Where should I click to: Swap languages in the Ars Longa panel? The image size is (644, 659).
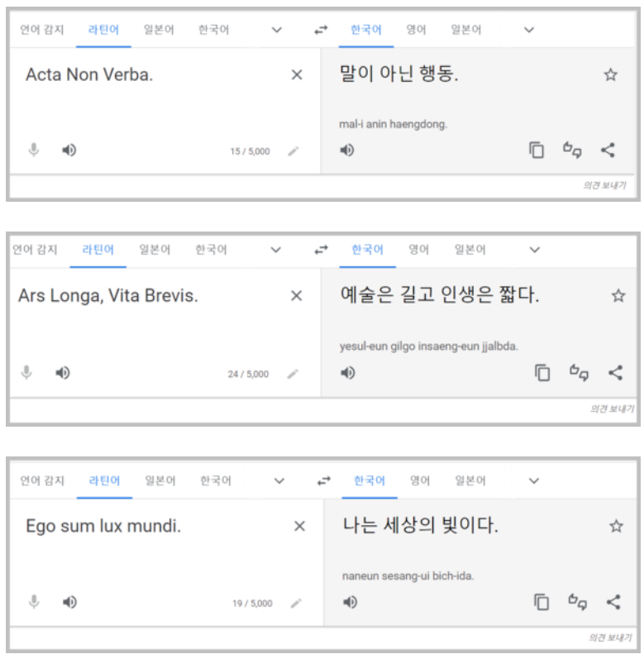(x=321, y=250)
